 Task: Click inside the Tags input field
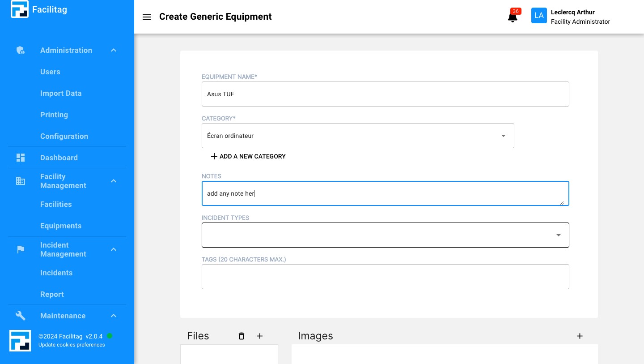point(386,277)
